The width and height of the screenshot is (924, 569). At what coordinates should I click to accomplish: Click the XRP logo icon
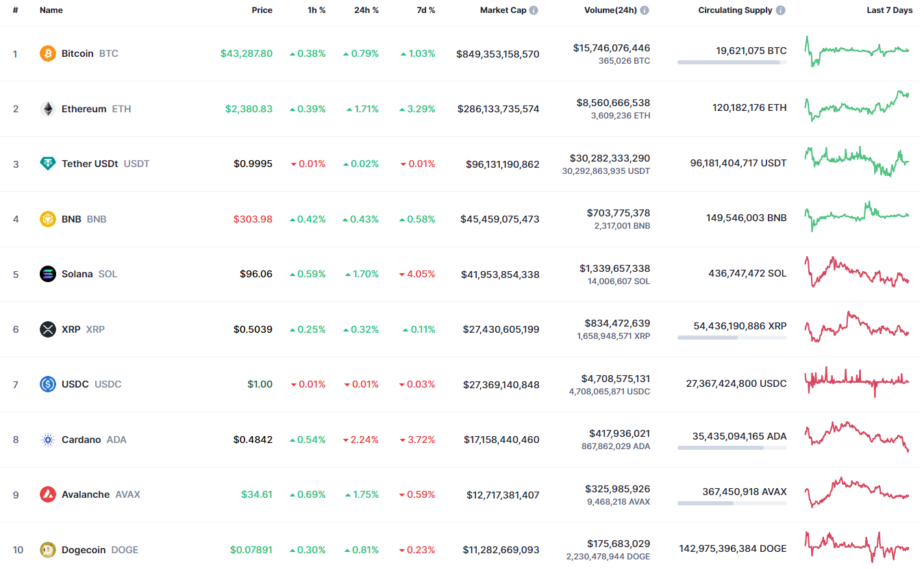pyautogui.click(x=48, y=329)
